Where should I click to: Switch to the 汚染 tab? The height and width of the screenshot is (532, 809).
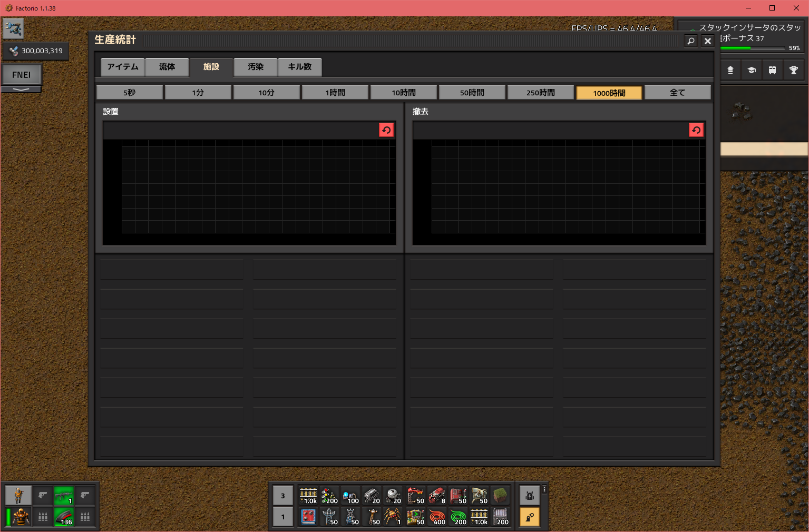pyautogui.click(x=256, y=67)
